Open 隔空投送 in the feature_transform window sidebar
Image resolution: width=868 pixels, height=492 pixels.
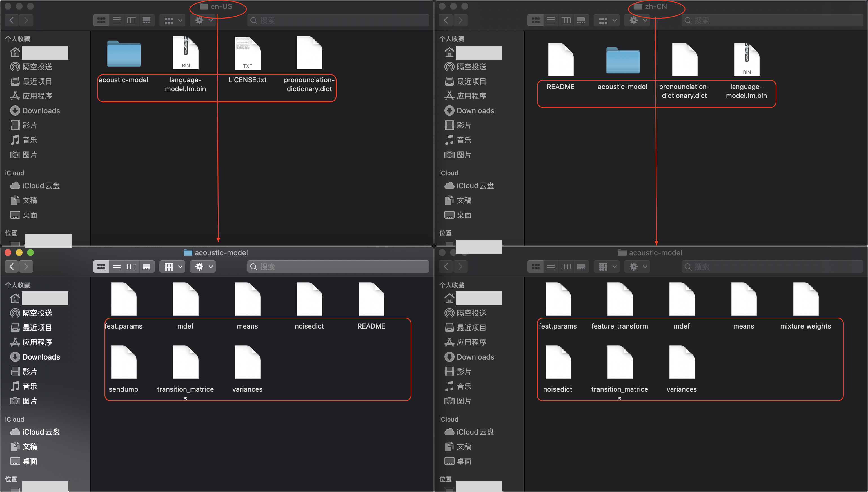click(471, 313)
